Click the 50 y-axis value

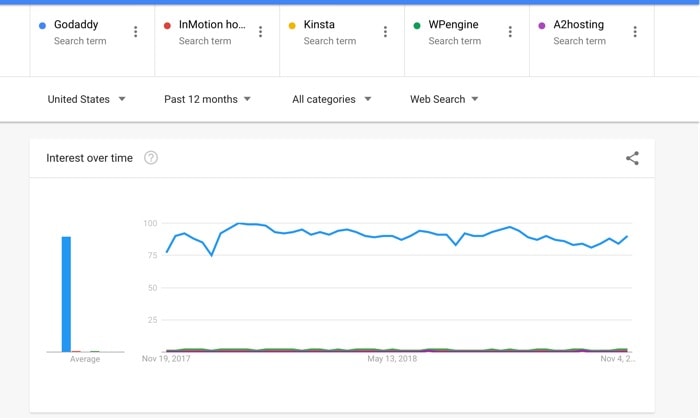(152, 288)
